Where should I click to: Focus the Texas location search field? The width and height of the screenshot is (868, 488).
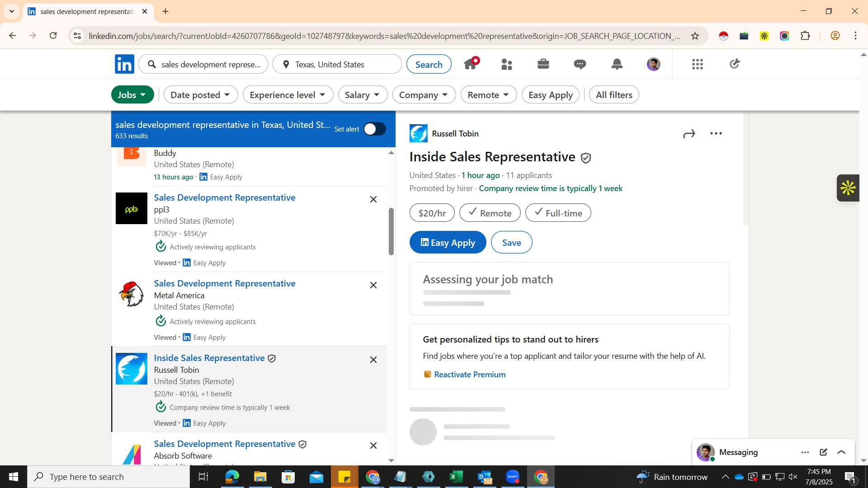pyautogui.click(x=337, y=64)
